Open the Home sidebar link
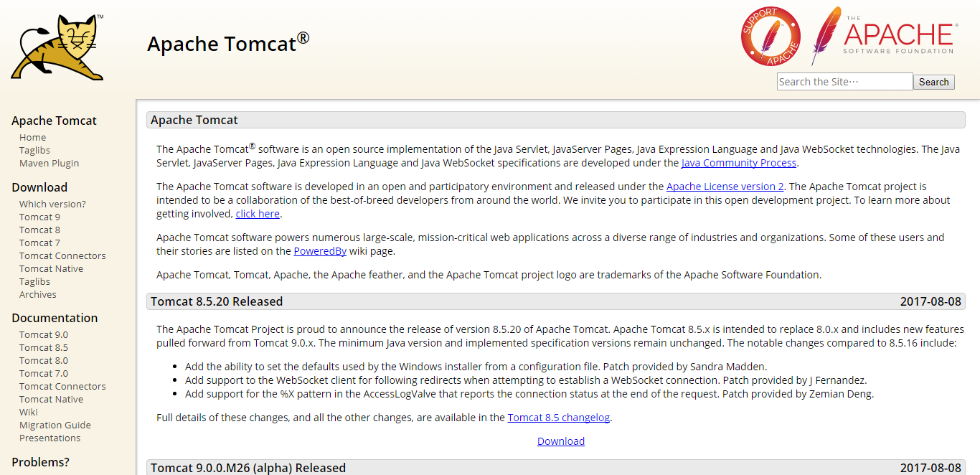 [x=32, y=137]
